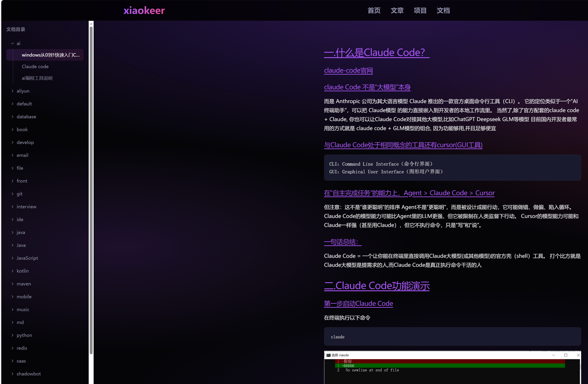Click the xiaokeer site logo
The height and width of the screenshot is (384, 588).
(x=144, y=10)
